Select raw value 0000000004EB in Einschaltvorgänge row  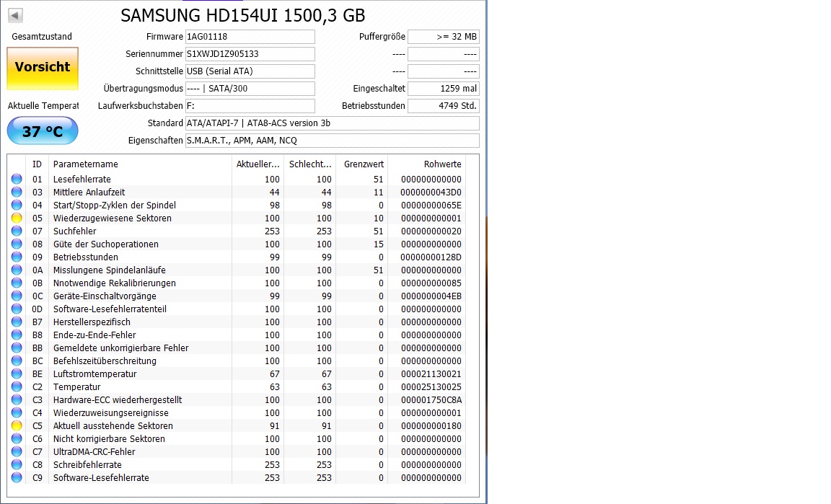[x=431, y=296]
